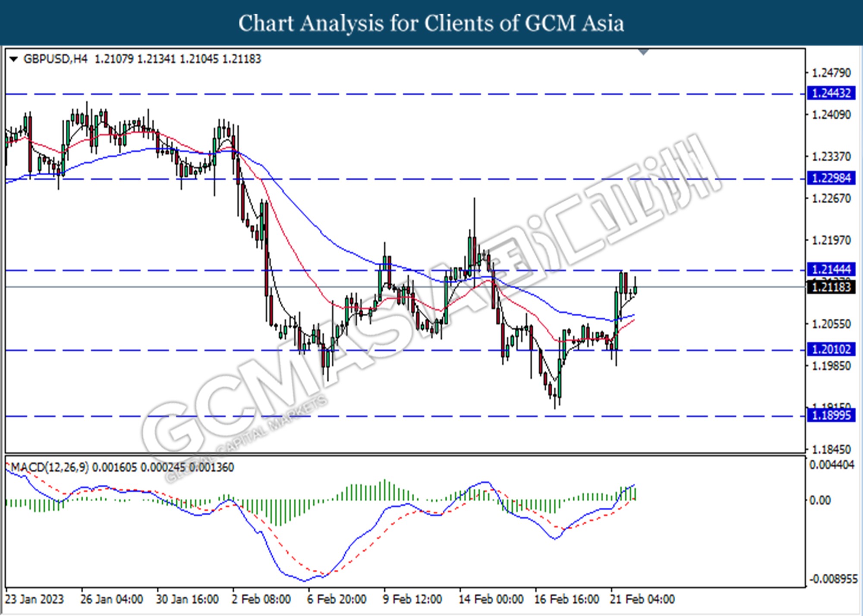This screenshot has width=863, height=616.
Task: Click the 23 Jan 2023 date label
Action: [x=35, y=599]
